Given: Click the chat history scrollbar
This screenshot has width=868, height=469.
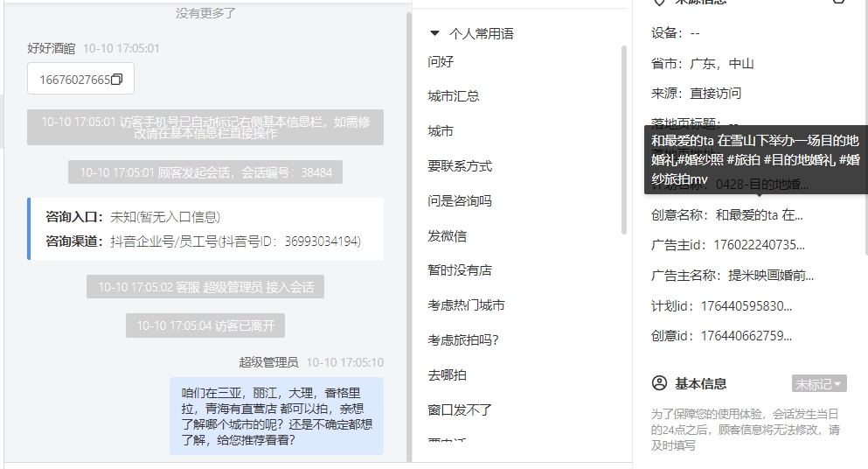Looking at the screenshot, I should coord(409,236).
